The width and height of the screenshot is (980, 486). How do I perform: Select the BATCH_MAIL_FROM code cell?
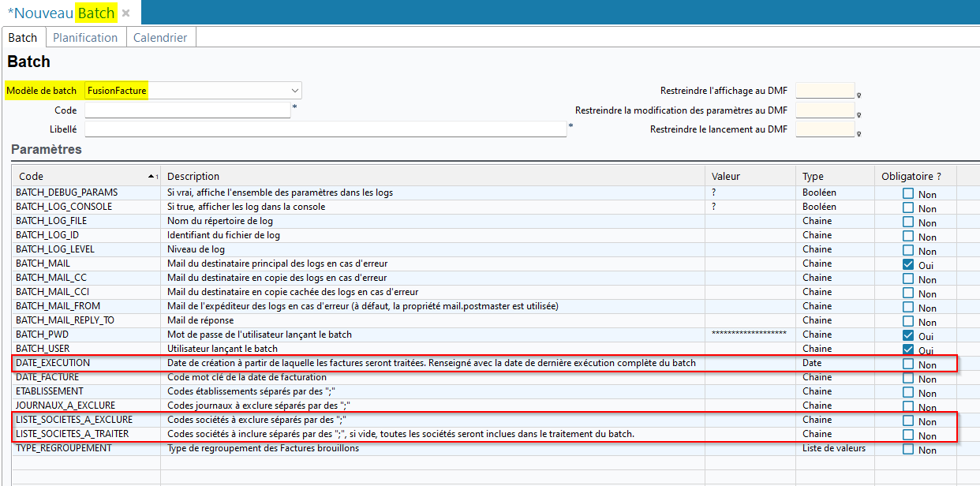click(x=86, y=306)
